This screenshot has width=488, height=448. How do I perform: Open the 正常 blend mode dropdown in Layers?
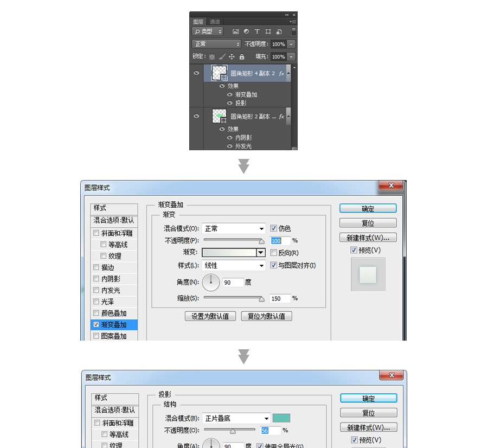(x=216, y=44)
